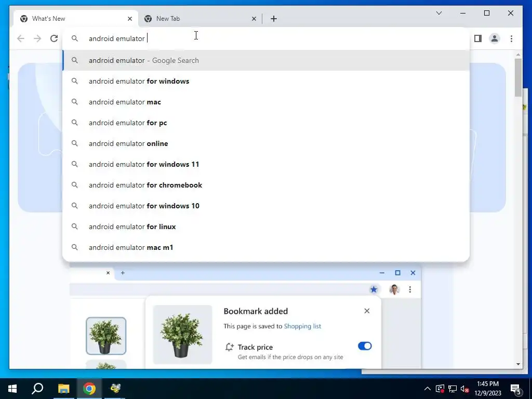
Task: Click search icon beside 'for linux' suggestion
Action: [x=75, y=227]
